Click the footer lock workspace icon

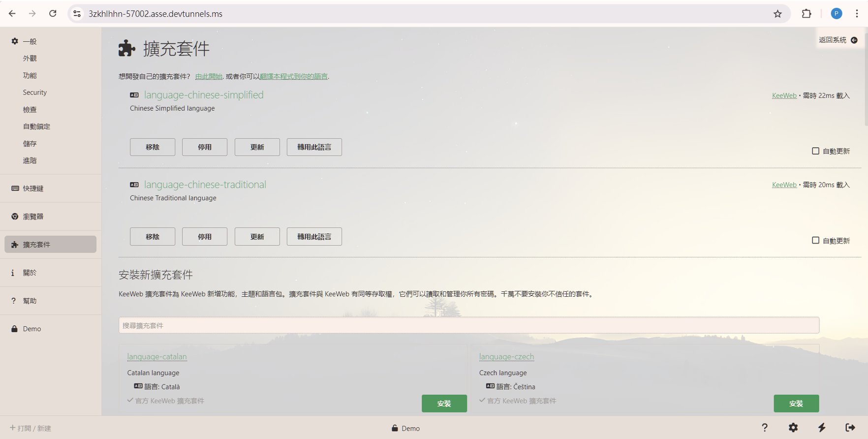(x=850, y=428)
